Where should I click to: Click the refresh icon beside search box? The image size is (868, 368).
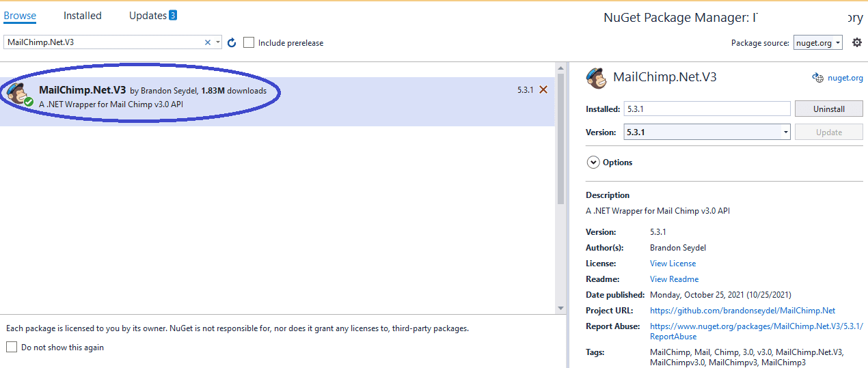232,43
